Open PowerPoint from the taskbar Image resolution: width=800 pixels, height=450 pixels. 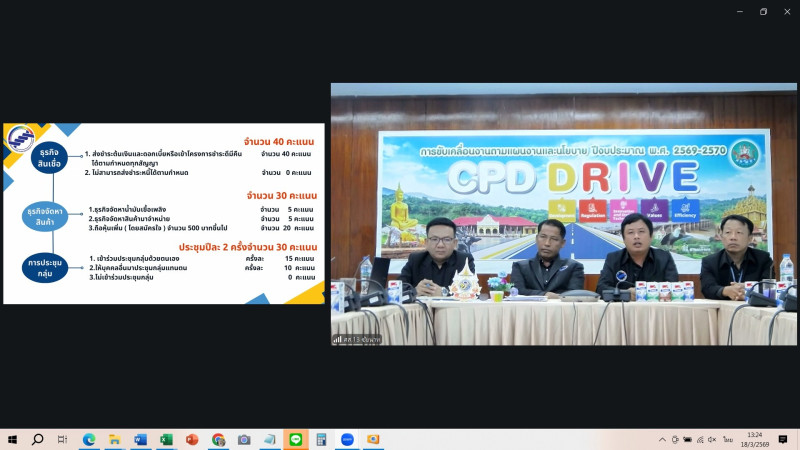pos(192,439)
